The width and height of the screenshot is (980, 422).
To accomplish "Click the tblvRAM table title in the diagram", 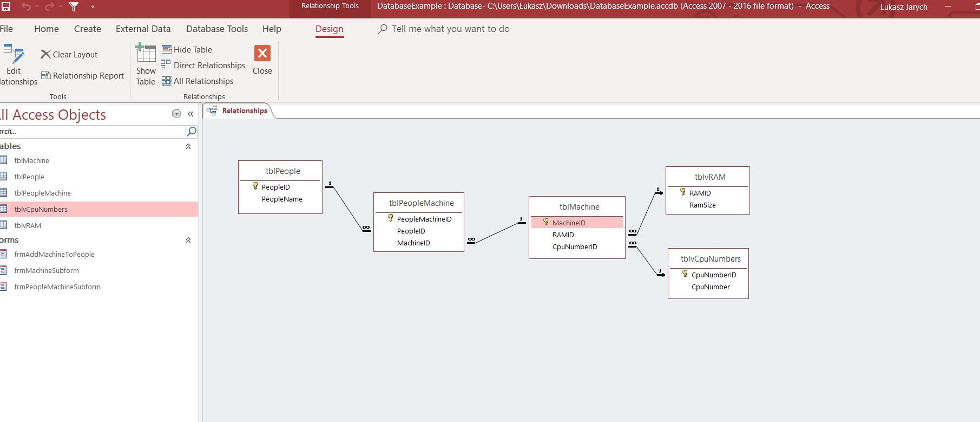I will coord(710,177).
